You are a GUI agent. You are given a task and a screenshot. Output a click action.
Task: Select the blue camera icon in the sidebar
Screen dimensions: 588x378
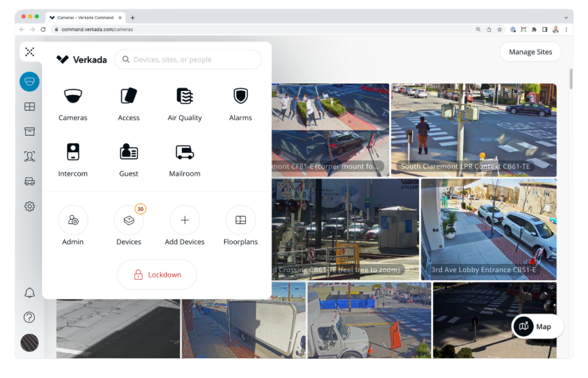[x=30, y=81]
